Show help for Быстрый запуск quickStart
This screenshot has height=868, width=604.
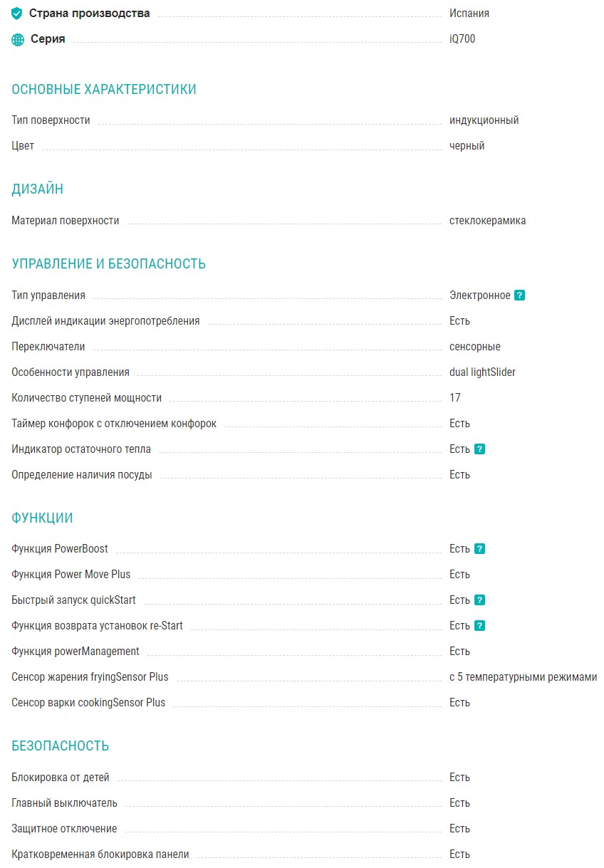tap(479, 600)
